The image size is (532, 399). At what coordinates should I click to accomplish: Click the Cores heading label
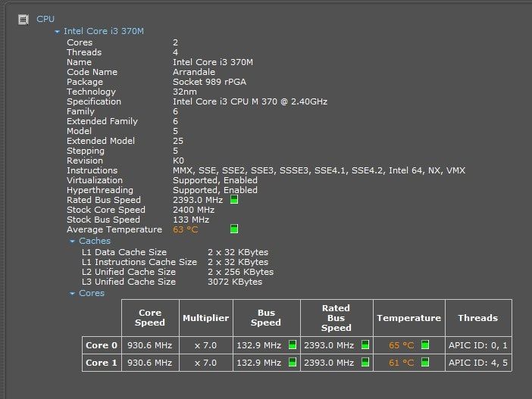[x=92, y=293]
